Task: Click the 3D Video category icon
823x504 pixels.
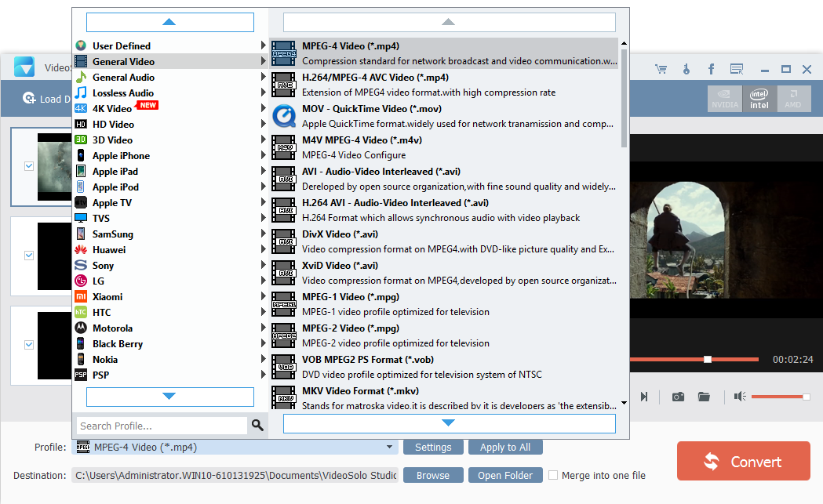Action: click(81, 140)
